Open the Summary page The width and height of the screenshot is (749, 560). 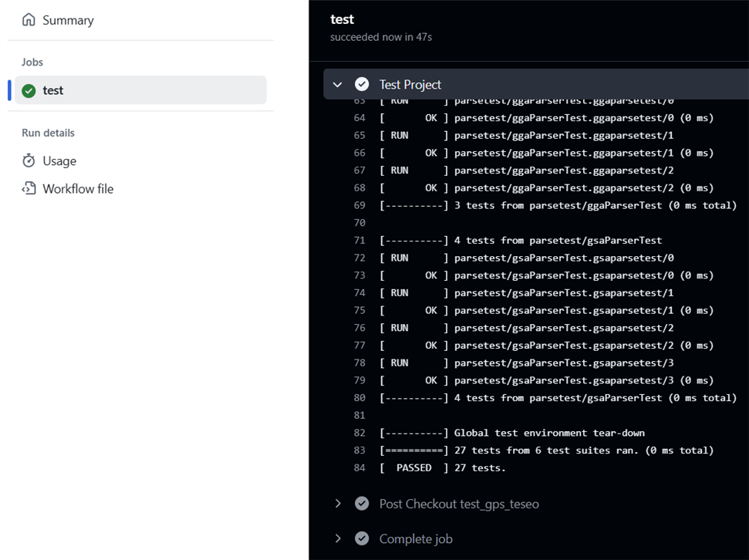pos(68,20)
